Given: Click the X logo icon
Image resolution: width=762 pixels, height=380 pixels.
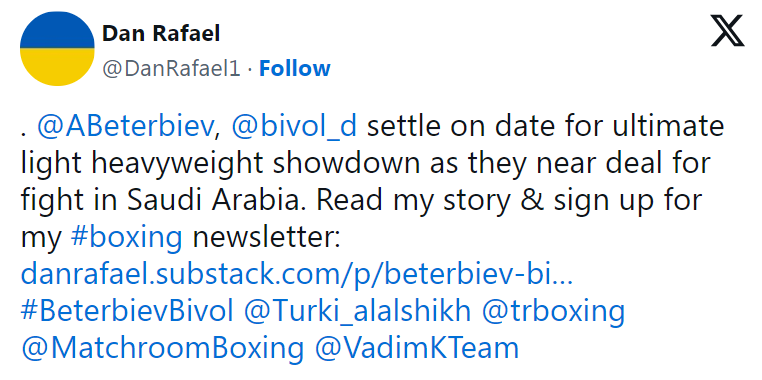Looking at the screenshot, I should 727,31.
